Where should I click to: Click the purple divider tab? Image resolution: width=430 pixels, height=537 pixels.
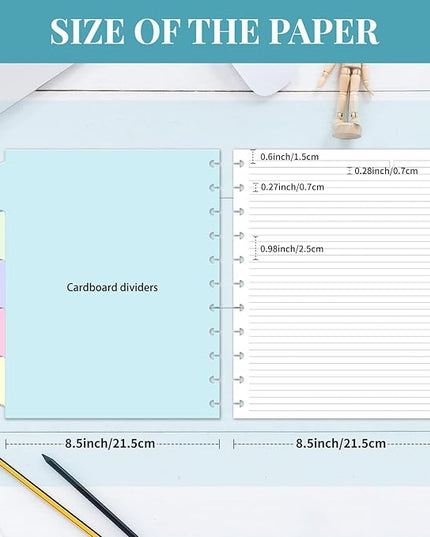[2, 284]
